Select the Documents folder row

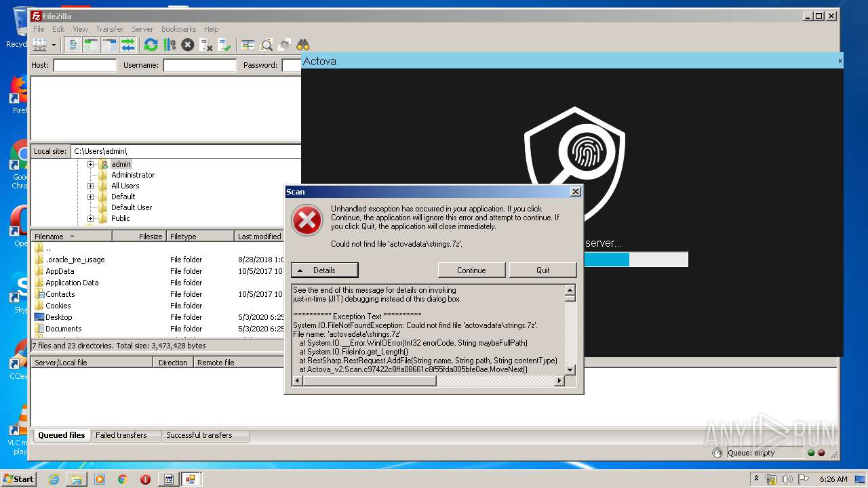point(158,329)
